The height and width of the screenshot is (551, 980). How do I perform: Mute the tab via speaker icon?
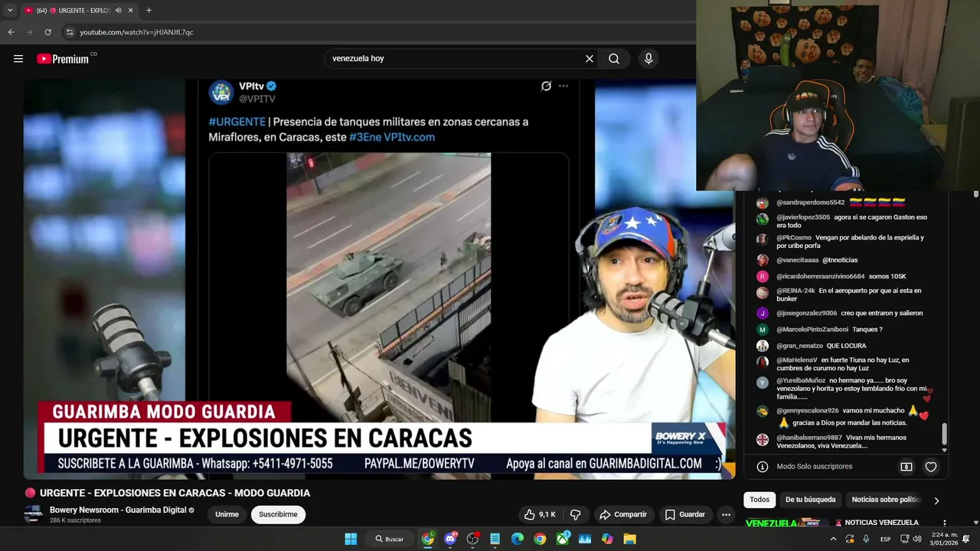coord(118,11)
